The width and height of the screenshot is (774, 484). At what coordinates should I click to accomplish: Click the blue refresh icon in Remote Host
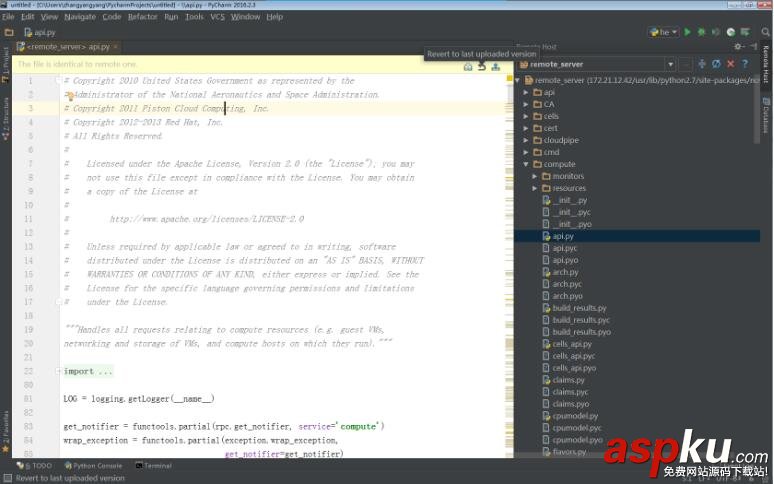pos(716,64)
